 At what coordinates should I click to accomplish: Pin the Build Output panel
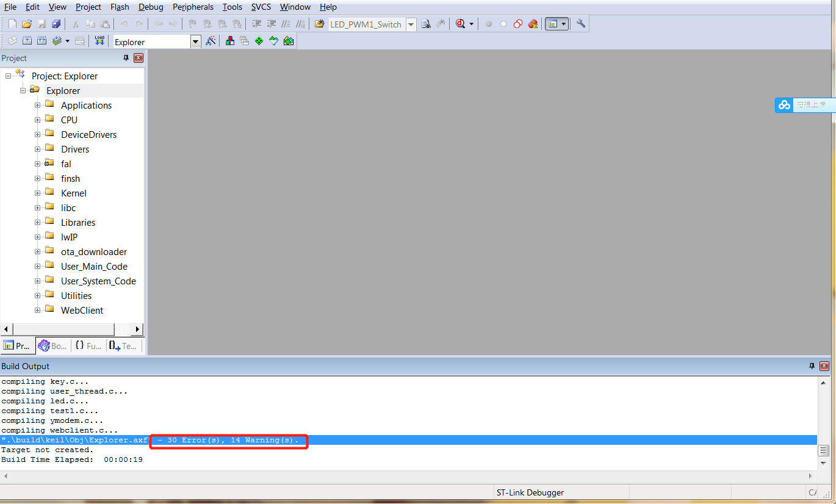pos(812,366)
